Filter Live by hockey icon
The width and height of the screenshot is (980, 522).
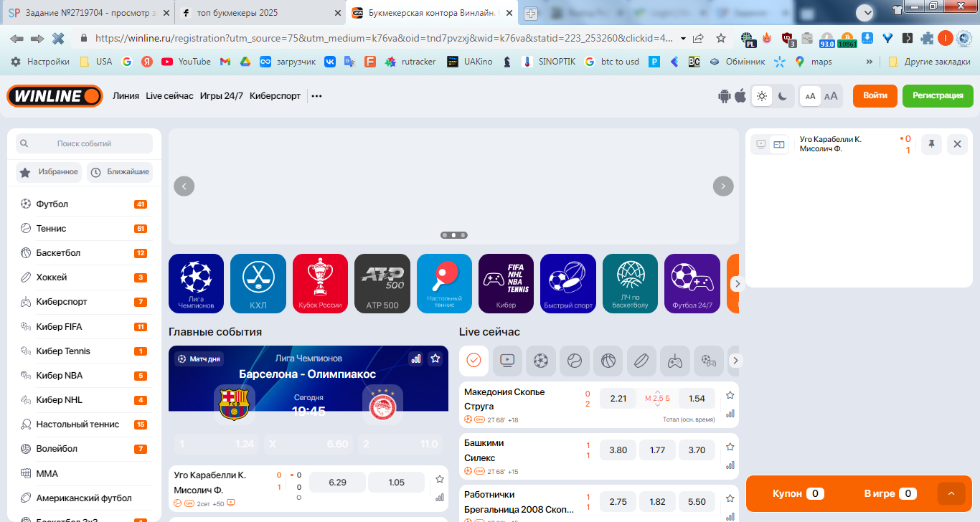(x=641, y=361)
